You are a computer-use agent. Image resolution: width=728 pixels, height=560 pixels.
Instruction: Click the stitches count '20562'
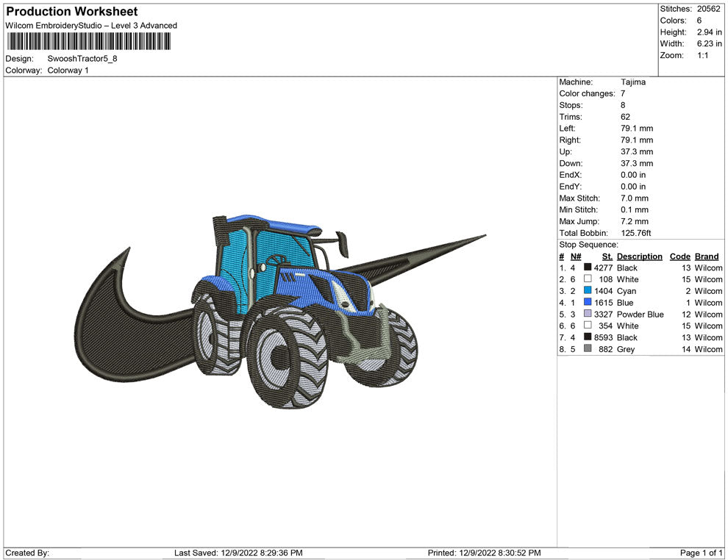click(708, 9)
